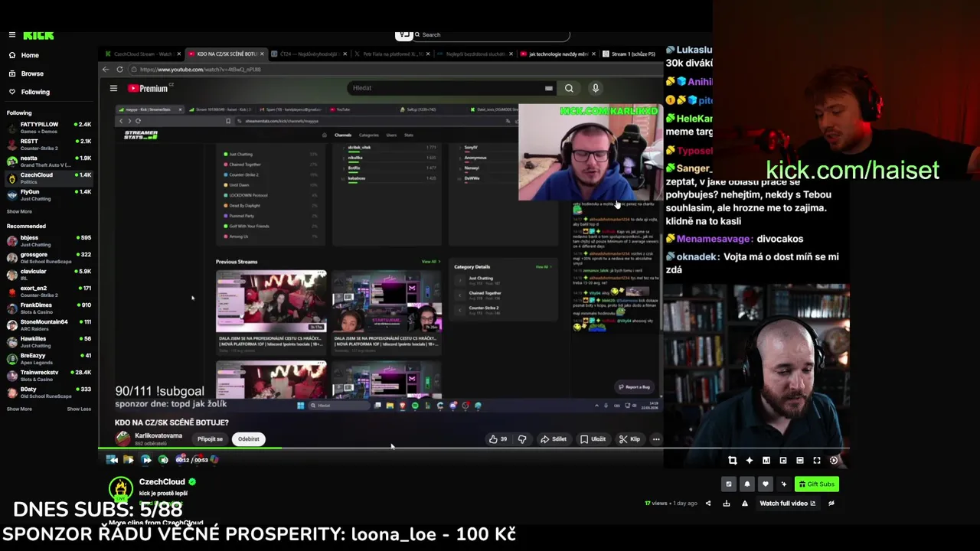
Task: Open YouTube hamburger guide menu
Action: tap(113, 88)
